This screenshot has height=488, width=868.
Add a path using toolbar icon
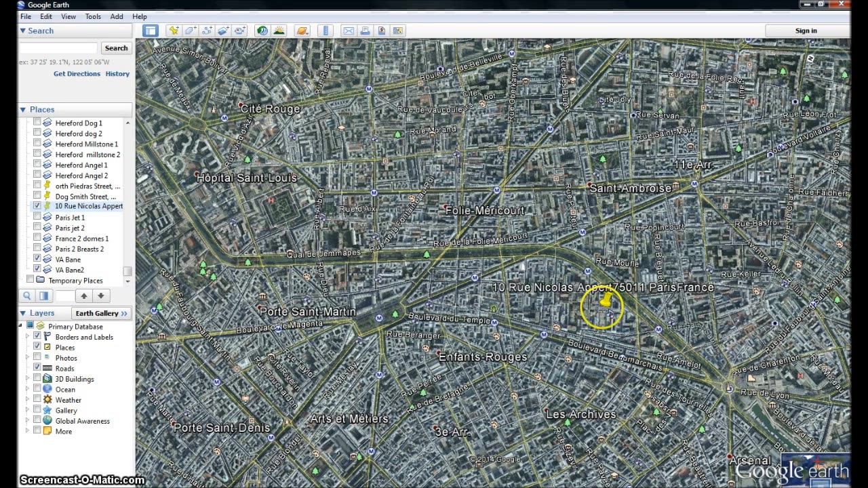pos(207,30)
